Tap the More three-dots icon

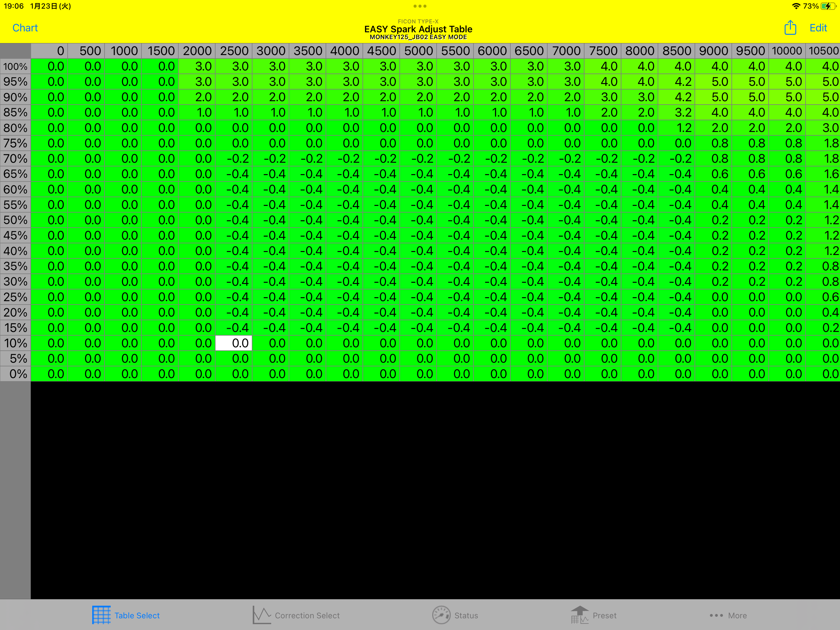coord(716,615)
